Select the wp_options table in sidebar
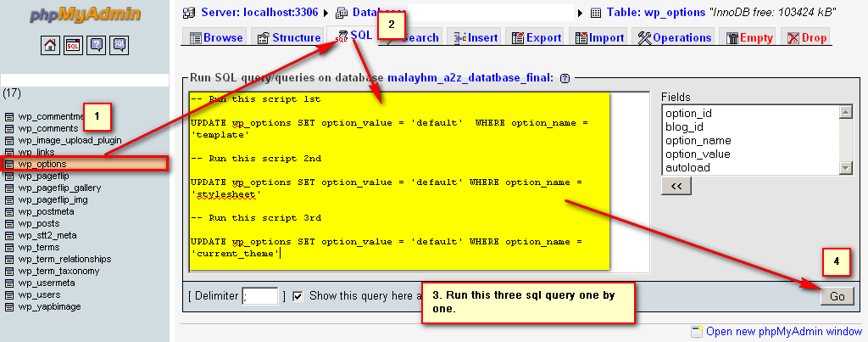Viewport: 868px width, 342px height. (42, 164)
